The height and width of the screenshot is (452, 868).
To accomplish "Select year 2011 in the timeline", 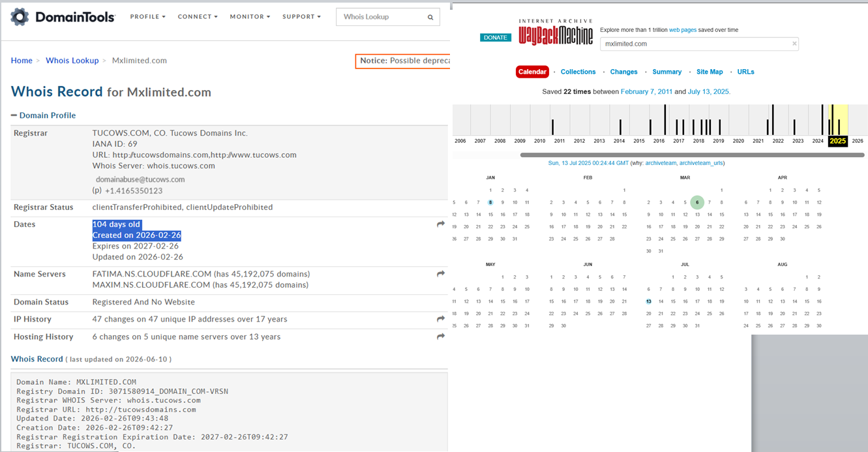I will [560, 141].
